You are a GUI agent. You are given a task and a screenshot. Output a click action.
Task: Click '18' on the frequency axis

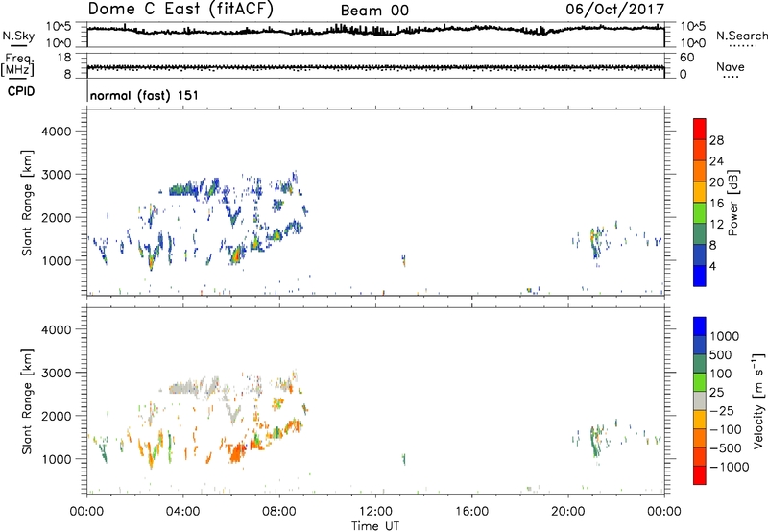64,58
